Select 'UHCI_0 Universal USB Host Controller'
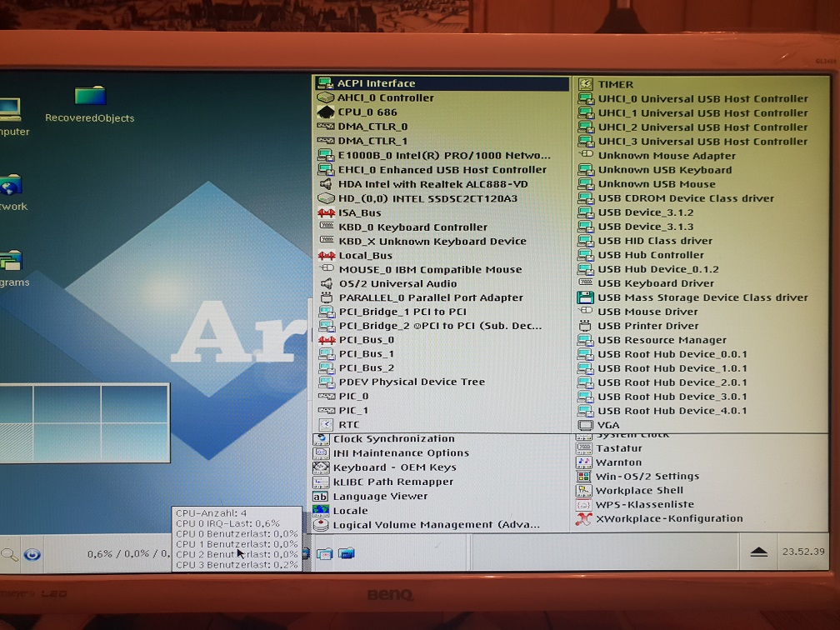 pyautogui.click(x=702, y=98)
